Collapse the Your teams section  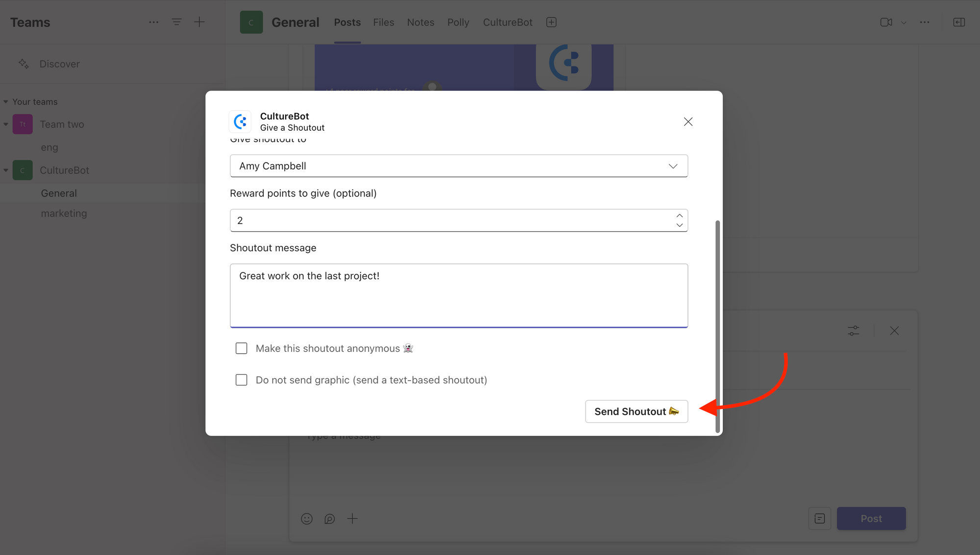pyautogui.click(x=6, y=102)
